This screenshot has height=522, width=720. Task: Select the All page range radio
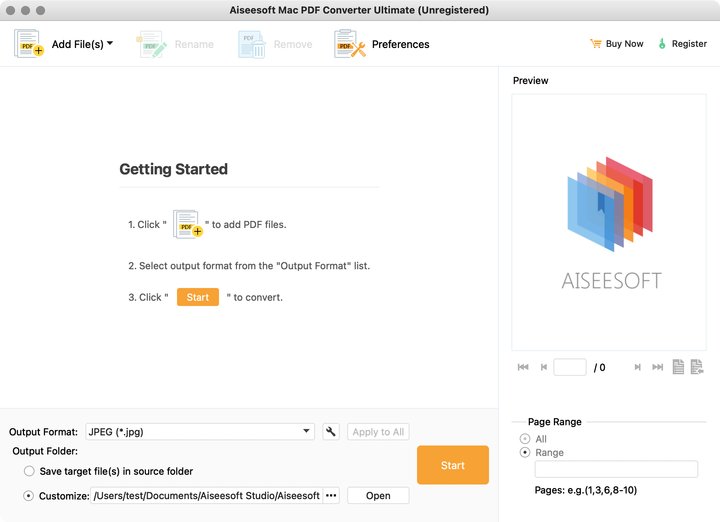click(x=525, y=439)
